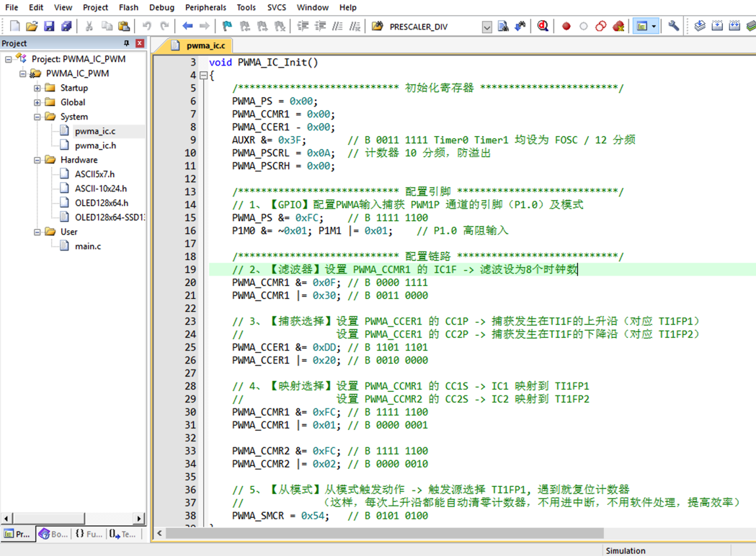Save the current file
756x556 pixels.
[49, 26]
